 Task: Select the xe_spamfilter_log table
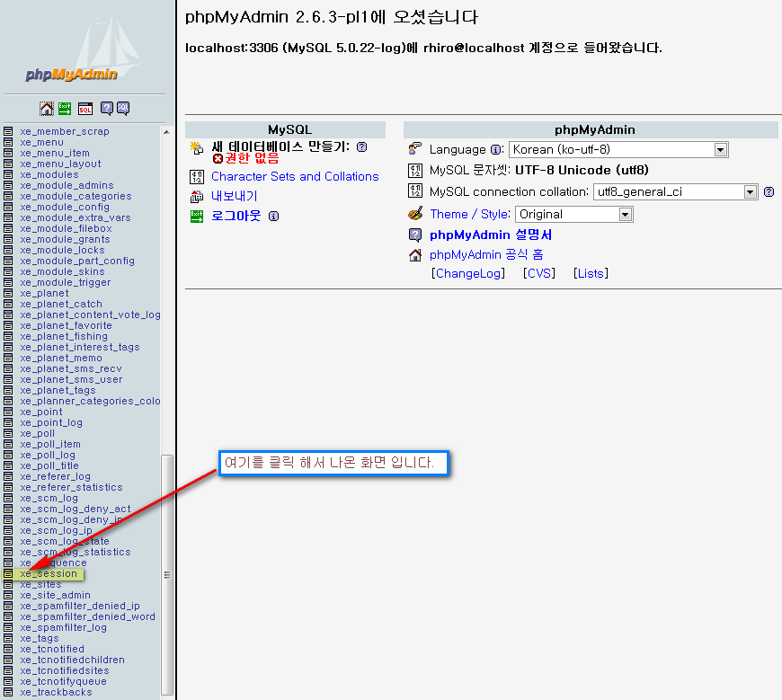click(x=63, y=628)
